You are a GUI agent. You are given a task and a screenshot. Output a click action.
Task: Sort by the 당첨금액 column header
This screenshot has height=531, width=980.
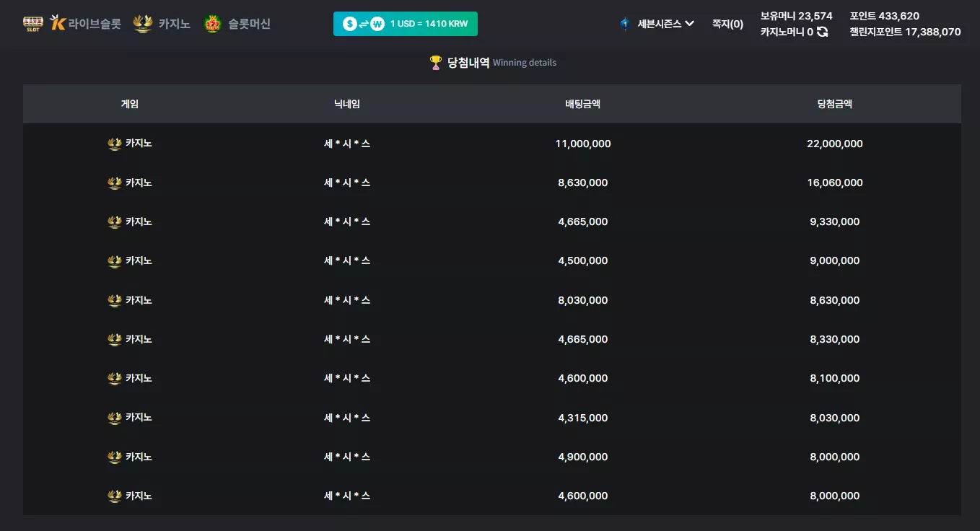point(835,104)
